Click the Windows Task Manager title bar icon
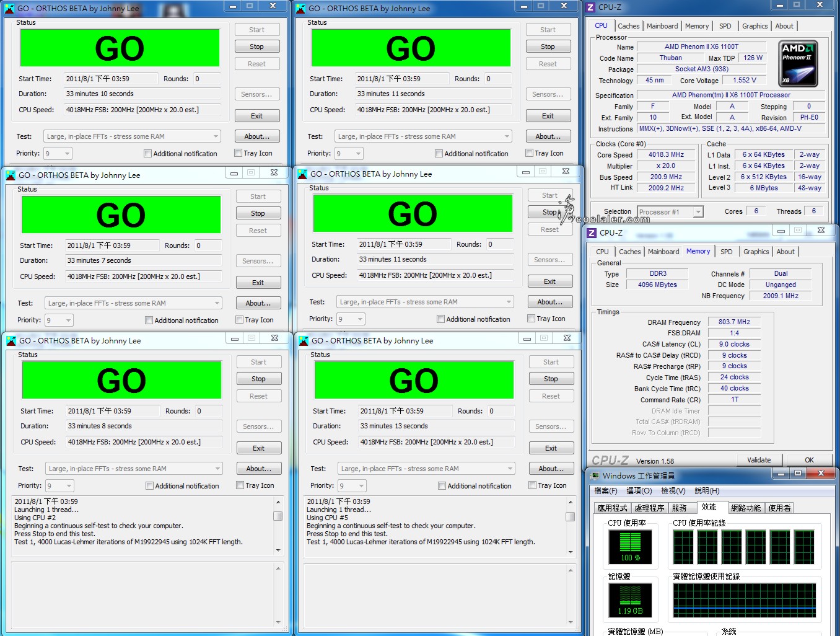Image resolution: width=840 pixels, height=636 pixels. click(x=595, y=475)
